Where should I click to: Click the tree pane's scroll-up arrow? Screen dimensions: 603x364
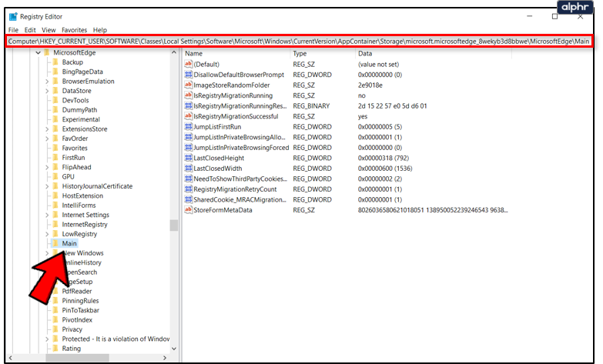coord(174,52)
